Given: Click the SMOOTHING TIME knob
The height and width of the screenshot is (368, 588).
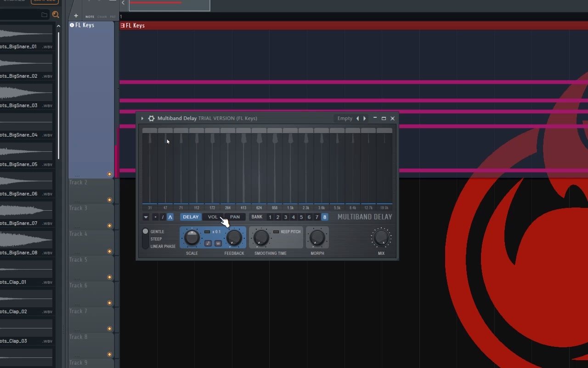Looking at the screenshot, I should 261,237.
